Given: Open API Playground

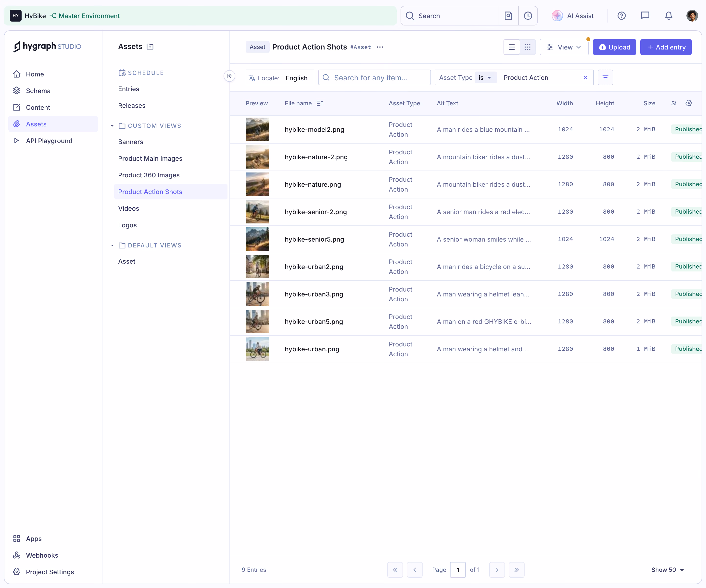Looking at the screenshot, I should tap(53, 141).
